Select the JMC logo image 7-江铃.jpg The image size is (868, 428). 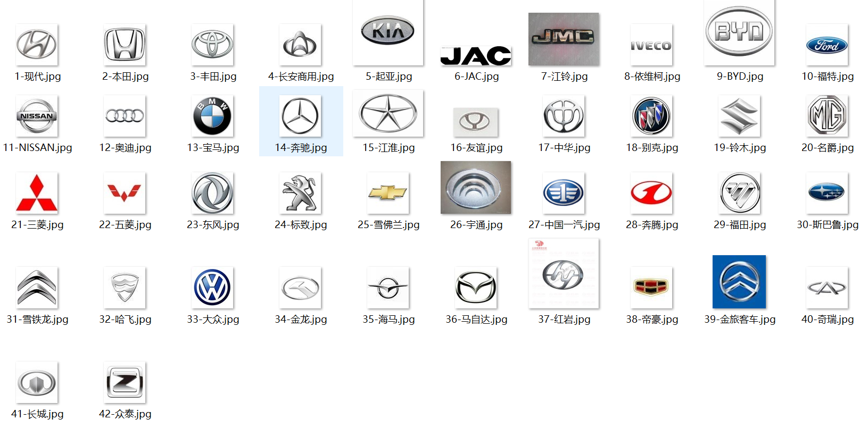tap(564, 39)
